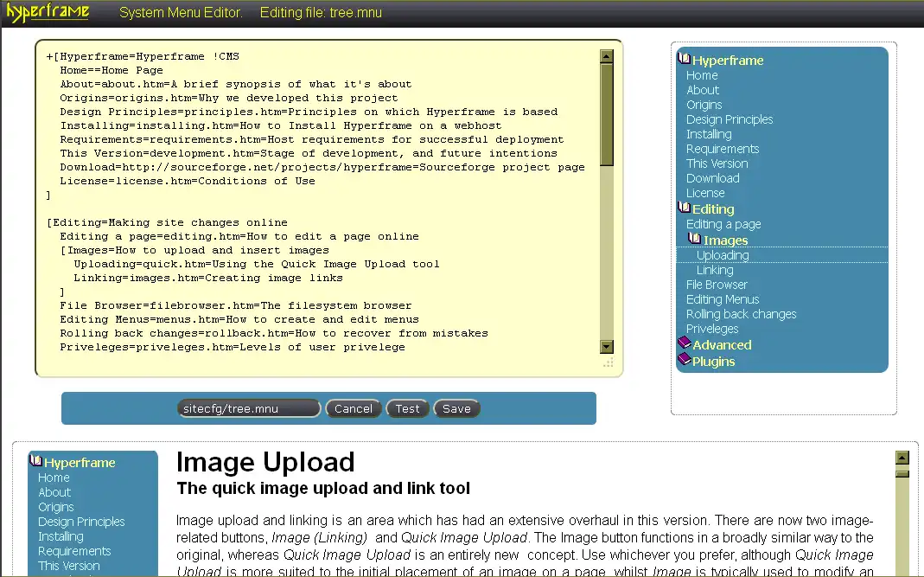Focus the sitecfg/tree.mnu filename field
The image size is (924, 577).
coord(249,409)
